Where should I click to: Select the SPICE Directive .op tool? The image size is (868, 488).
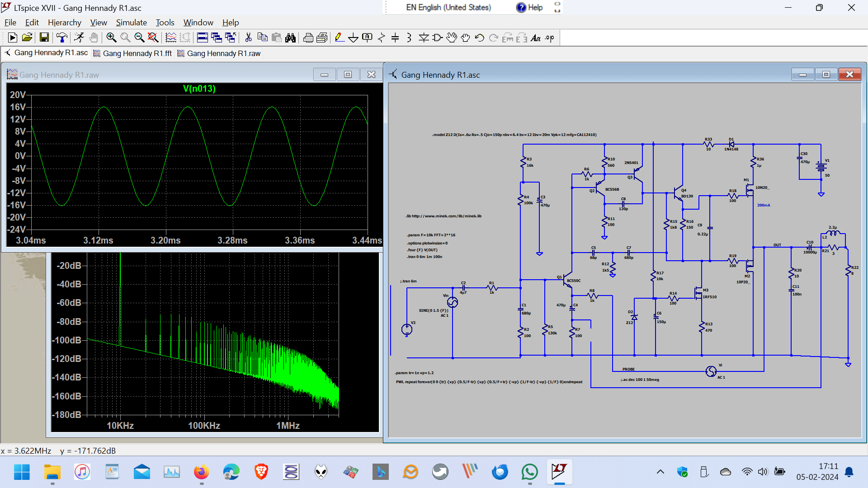(x=550, y=38)
